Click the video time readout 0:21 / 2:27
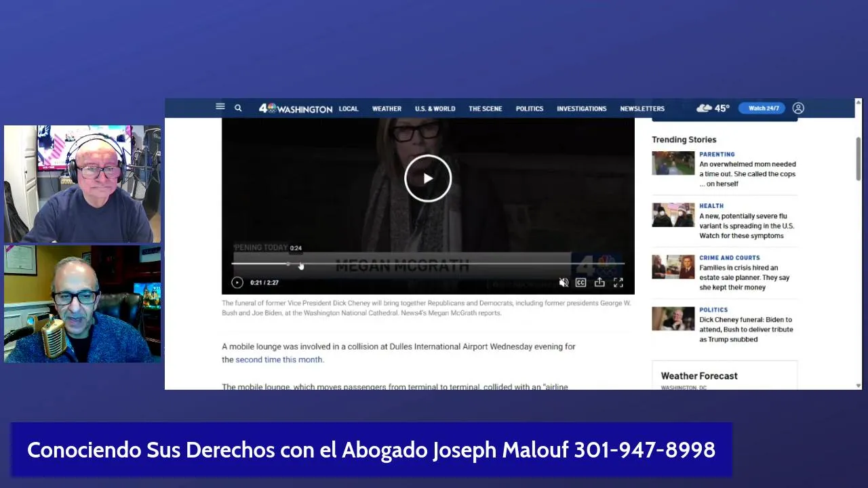This screenshot has width=868, height=488. [264, 283]
